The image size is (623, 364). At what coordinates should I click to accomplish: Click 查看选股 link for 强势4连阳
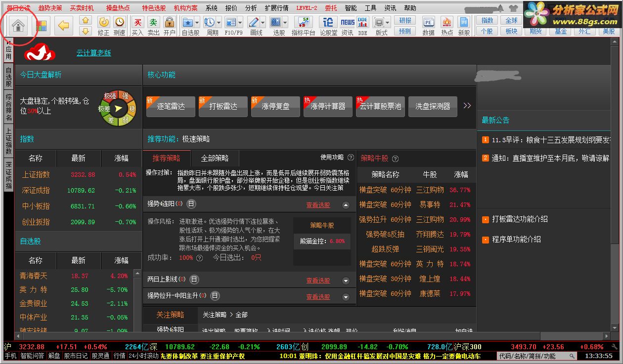[318, 205]
